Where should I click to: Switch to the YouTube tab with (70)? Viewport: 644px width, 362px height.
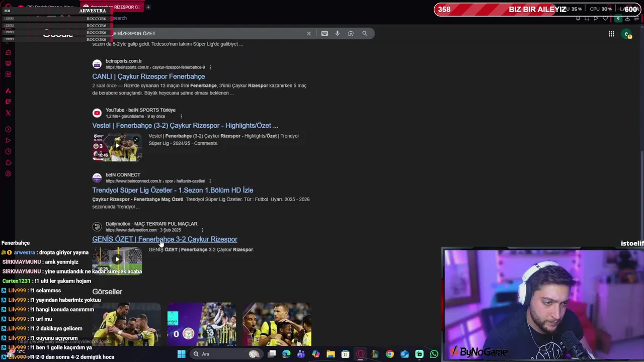pos(45,7)
